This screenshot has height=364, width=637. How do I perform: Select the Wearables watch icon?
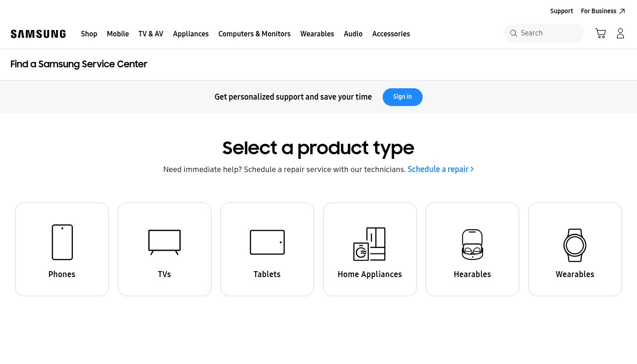coord(575,245)
